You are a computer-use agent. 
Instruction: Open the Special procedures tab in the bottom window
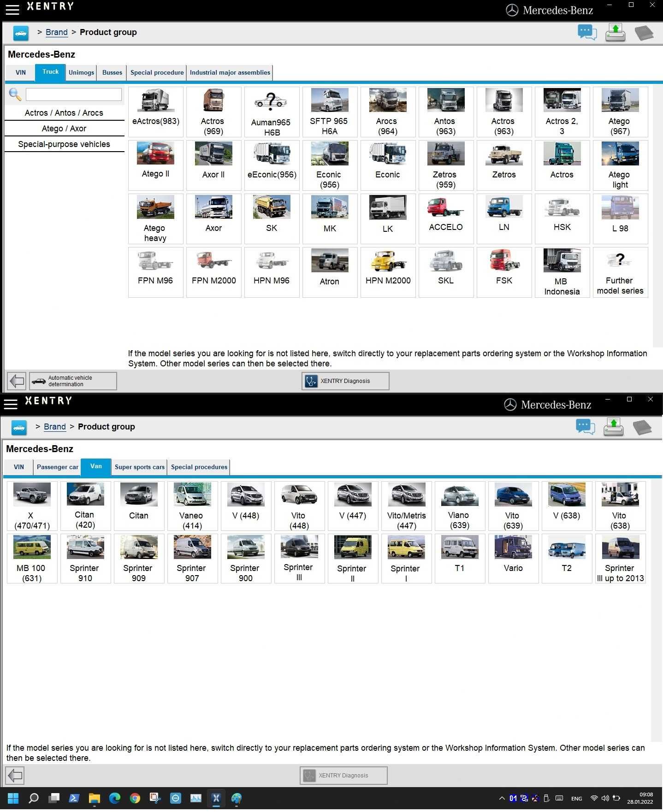point(199,467)
